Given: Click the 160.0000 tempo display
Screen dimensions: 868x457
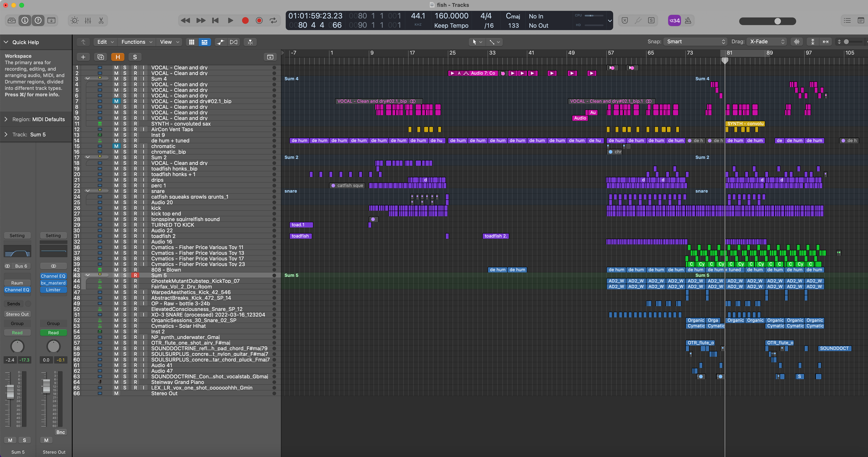Looking at the screenshot, I should (451, 16).
